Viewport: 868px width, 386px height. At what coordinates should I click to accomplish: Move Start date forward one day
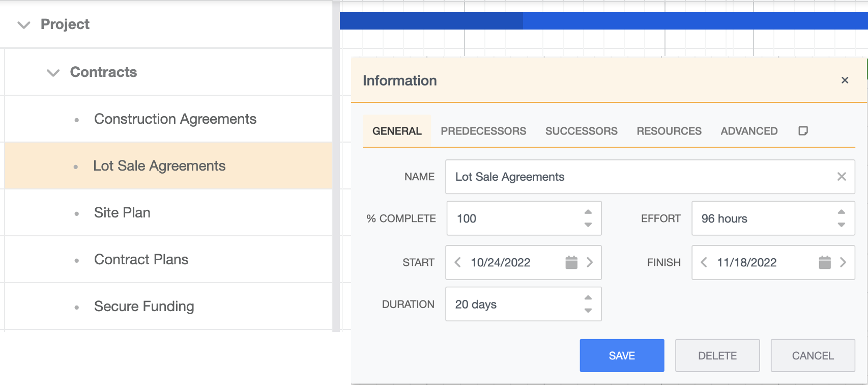[590, 262]
